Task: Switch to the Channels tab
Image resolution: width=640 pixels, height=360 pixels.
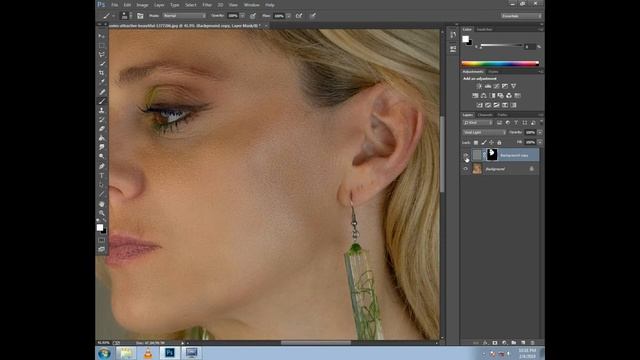Action: [x=485, y=115]
